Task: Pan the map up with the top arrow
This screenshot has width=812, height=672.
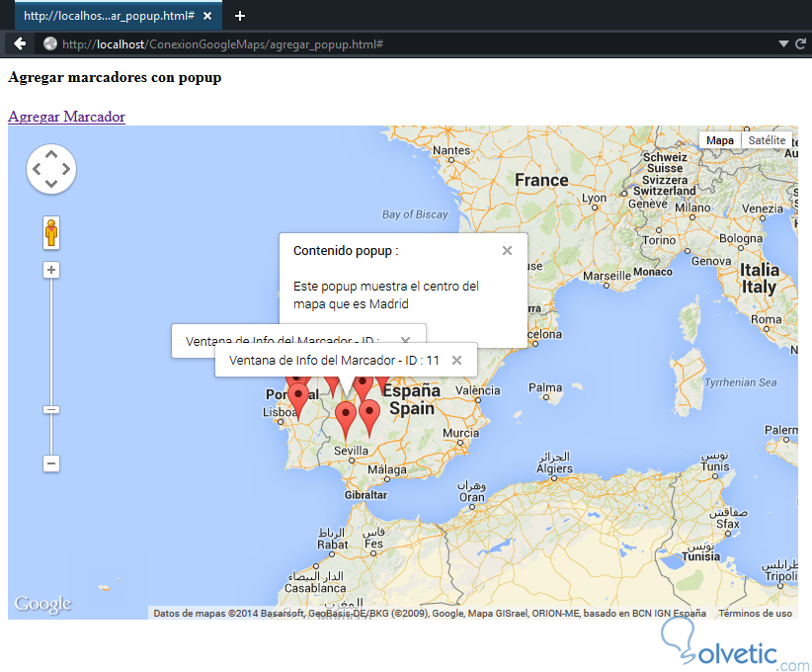Action: pyautogui.click(x=51, y=154)
